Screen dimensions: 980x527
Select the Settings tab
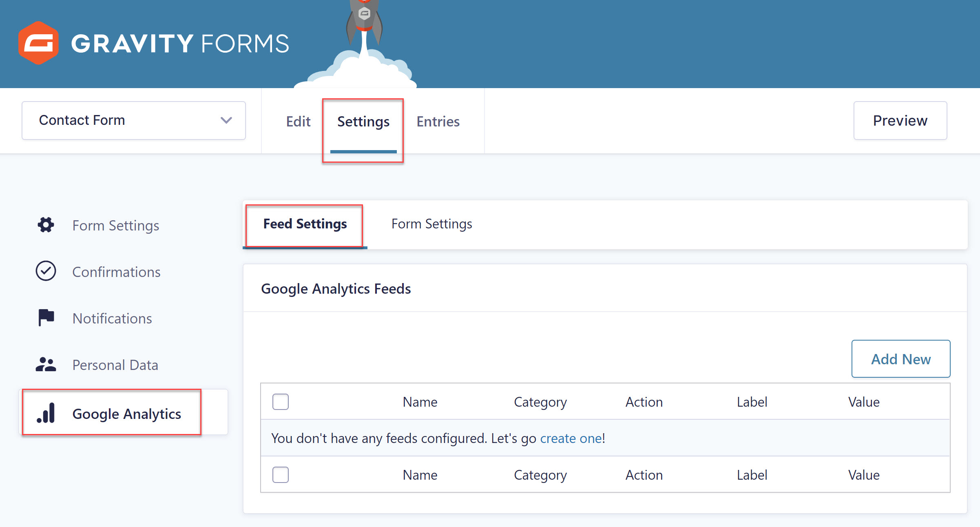coord(363,122)
